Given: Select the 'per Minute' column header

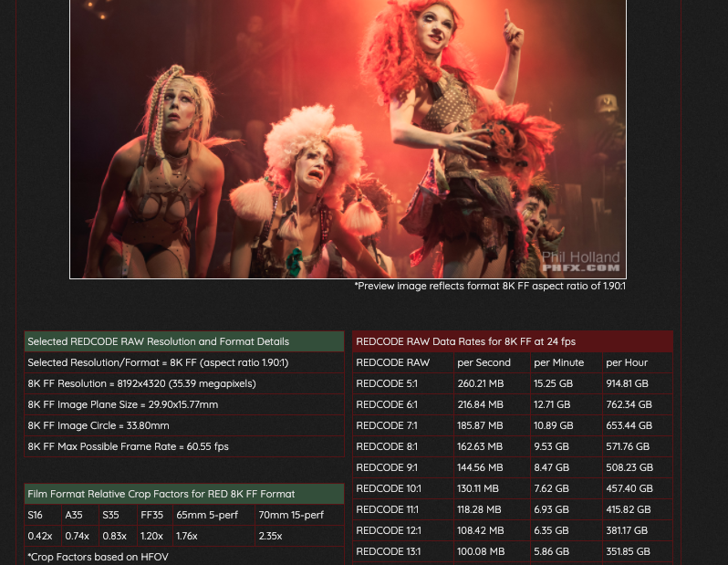Looking at the screenshot, I should (x=567, y=362).
